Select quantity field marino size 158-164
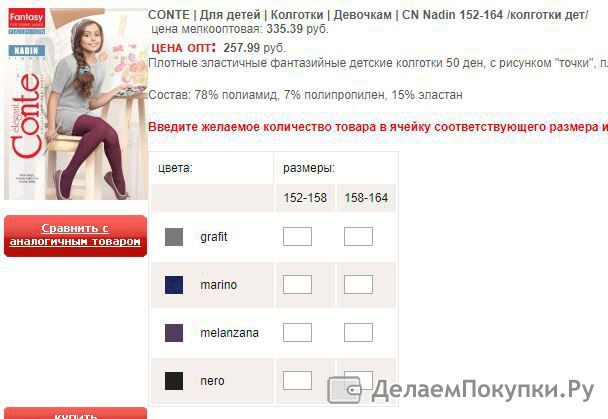This screenshot has height=419, width=608. 358,285
